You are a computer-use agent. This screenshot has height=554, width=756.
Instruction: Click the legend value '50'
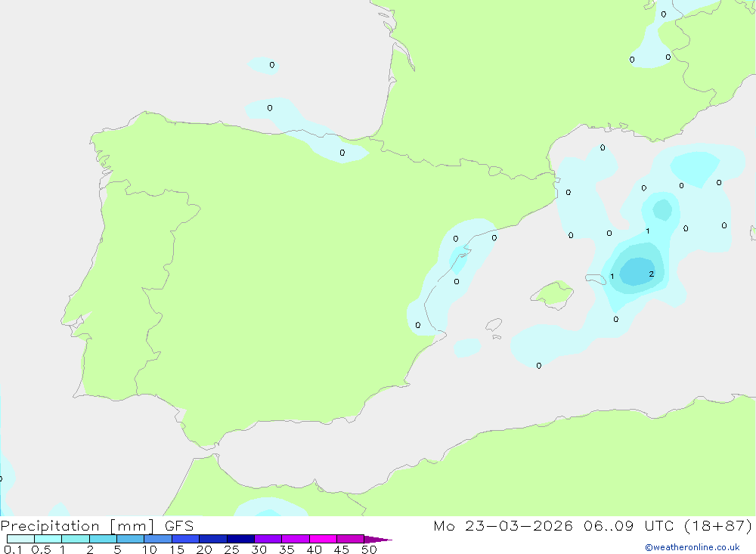[x=369, y=549]
